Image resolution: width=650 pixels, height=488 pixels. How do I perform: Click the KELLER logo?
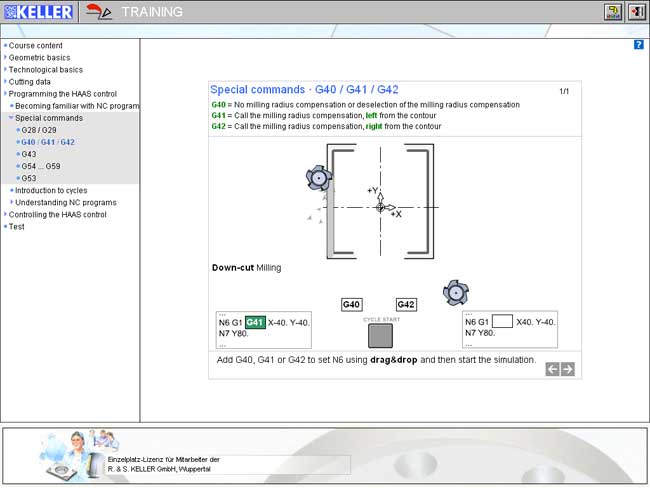pos(38,12)
